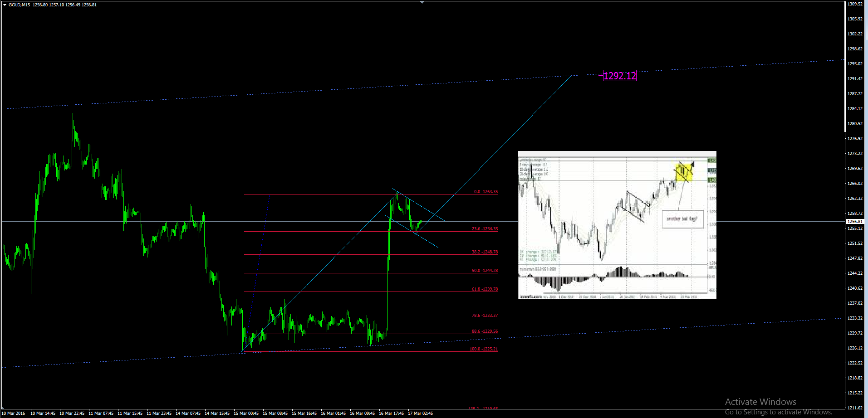Click the OHLC values 1256.80 1257.10 1256.49 1256.81
The height and width of the screenshot is (418, 868).
click(64, 5)
